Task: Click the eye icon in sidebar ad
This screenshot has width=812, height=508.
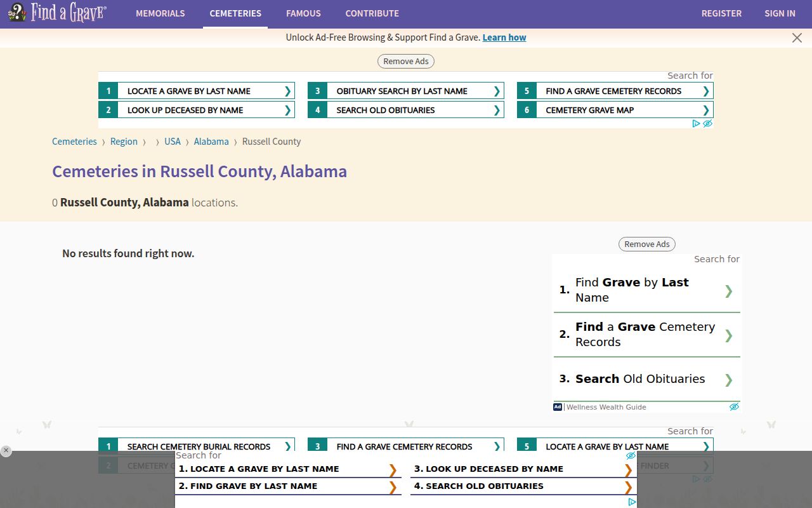Action: click(734, 407)
